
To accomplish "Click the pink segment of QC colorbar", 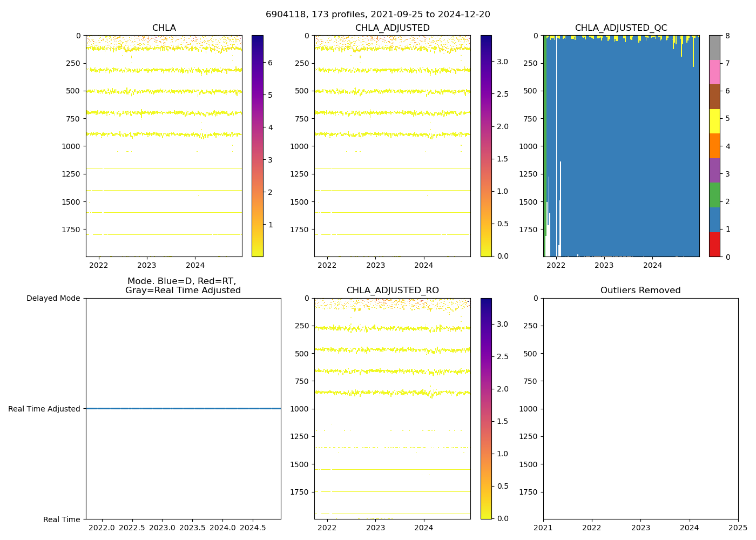I will tap(714, 72).
